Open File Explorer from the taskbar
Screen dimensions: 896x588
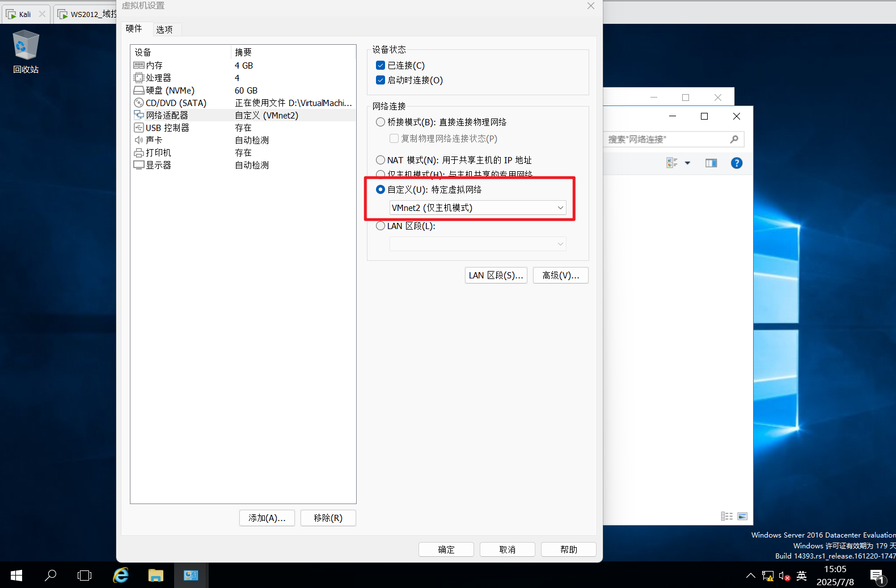[x=155, y=576]
